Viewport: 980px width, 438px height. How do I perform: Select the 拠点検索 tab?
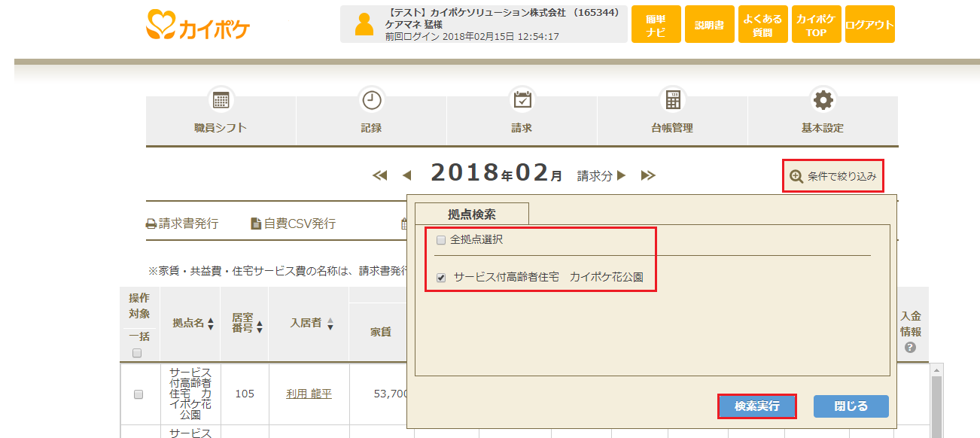tap(472, 214)
